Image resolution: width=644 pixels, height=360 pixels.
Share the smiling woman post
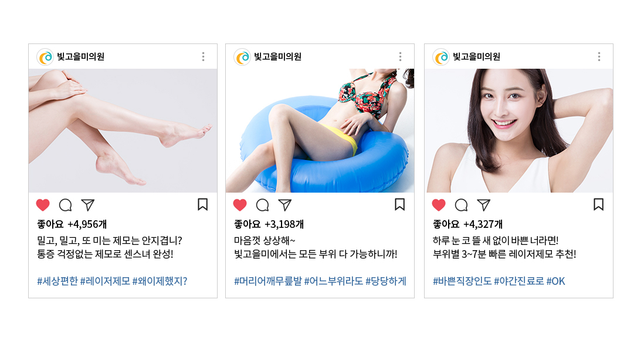(484, 205)
